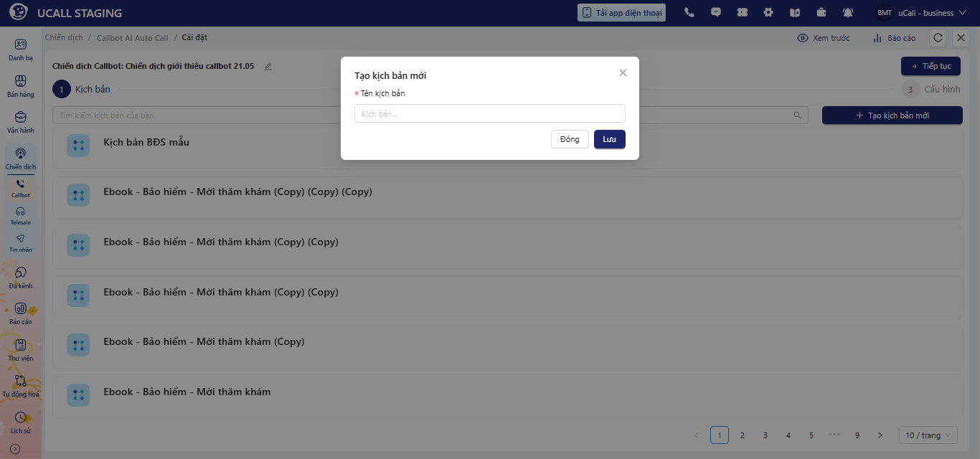This screenshot has width=980, height=459.
Task: Select the Kịch bản BĐS mẫu row
Action: coord(507,146)
